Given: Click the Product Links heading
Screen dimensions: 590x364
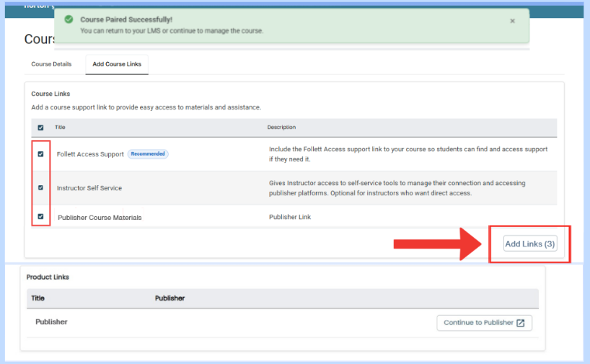Looking at the screenshot, I should pyautogui.click(x=48, y=277).
